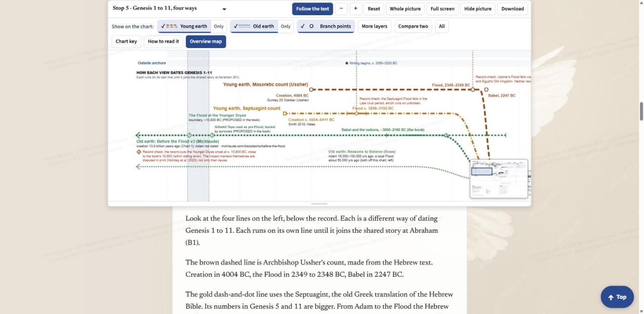Click the square marker starting the Septuagint line
The height and width of the screenshot is (314, 644).
(285, 113)
